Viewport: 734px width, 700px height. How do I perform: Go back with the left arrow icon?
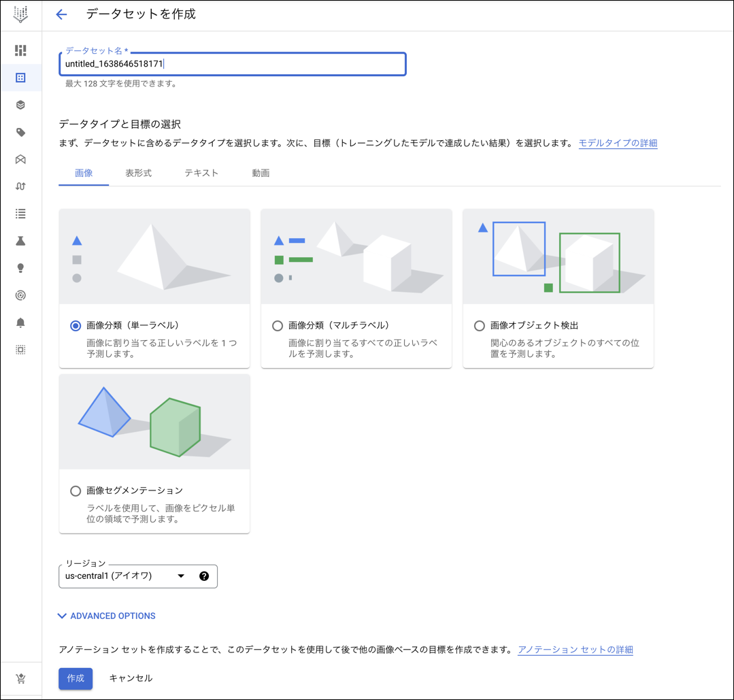(61, 14)
